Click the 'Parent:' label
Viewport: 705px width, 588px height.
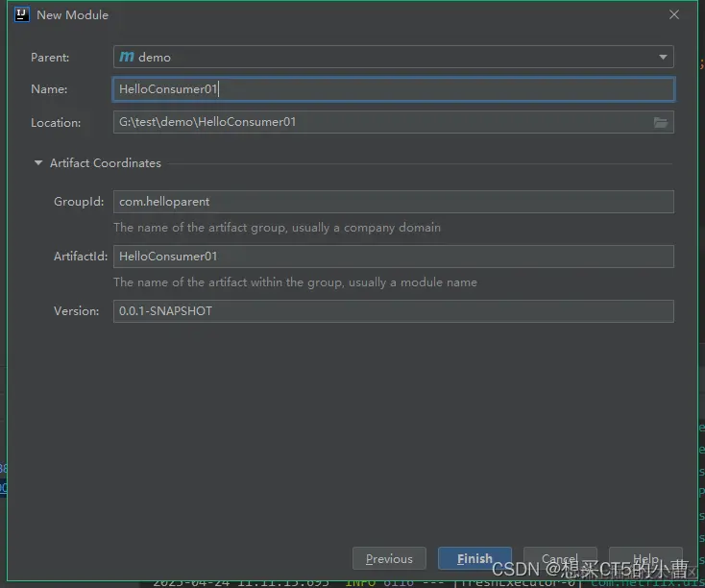click(50, 58)
